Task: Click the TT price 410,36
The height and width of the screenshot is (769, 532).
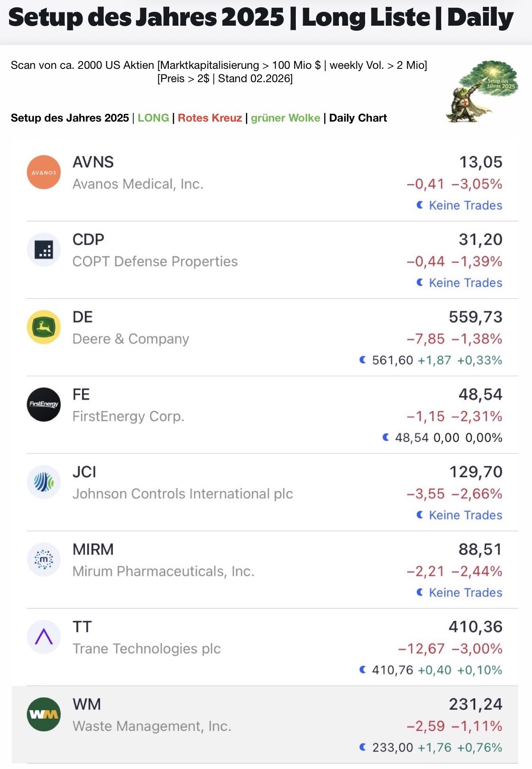Action: (x=475, y=627)
